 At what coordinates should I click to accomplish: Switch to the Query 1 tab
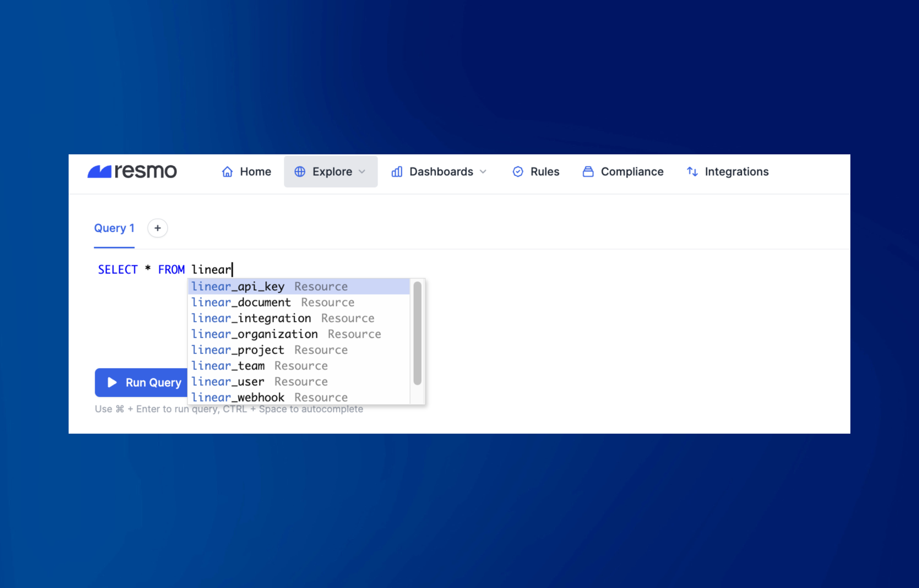click(x=114, y=228)
